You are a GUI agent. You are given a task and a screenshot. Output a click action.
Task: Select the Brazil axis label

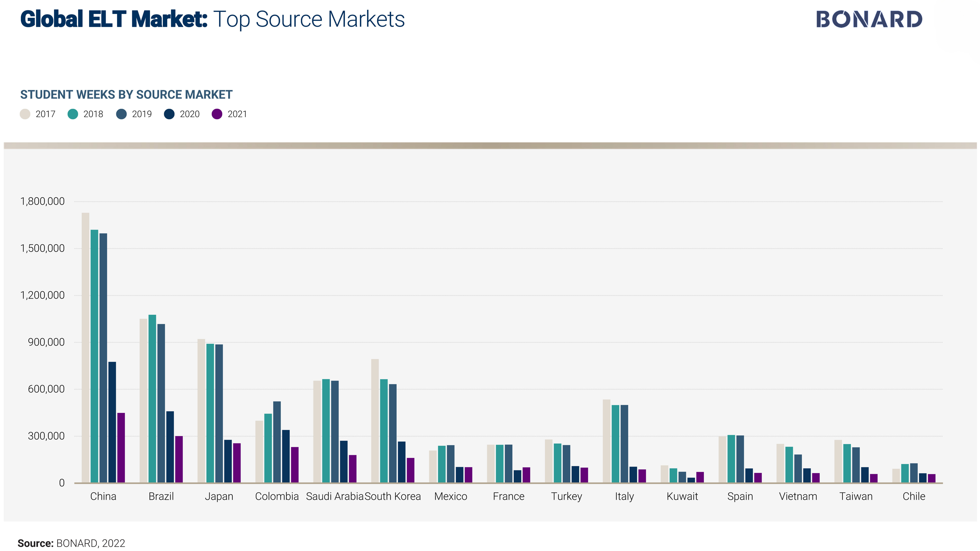tap(161, 496)
